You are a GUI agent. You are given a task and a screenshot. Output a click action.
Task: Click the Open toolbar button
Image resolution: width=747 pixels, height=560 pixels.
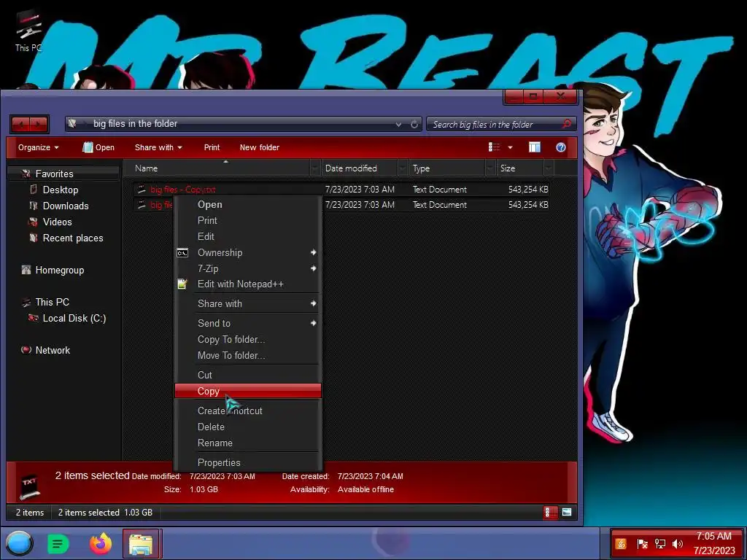pos(98,147)
